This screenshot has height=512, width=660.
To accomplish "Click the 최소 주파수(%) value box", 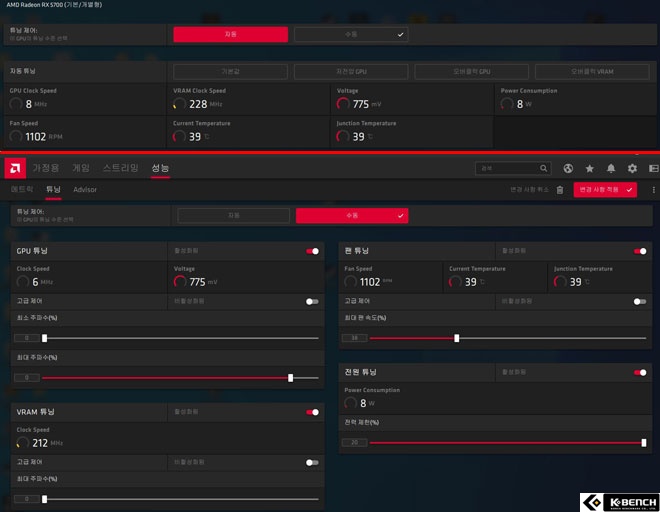I will [x=27, y=338].
